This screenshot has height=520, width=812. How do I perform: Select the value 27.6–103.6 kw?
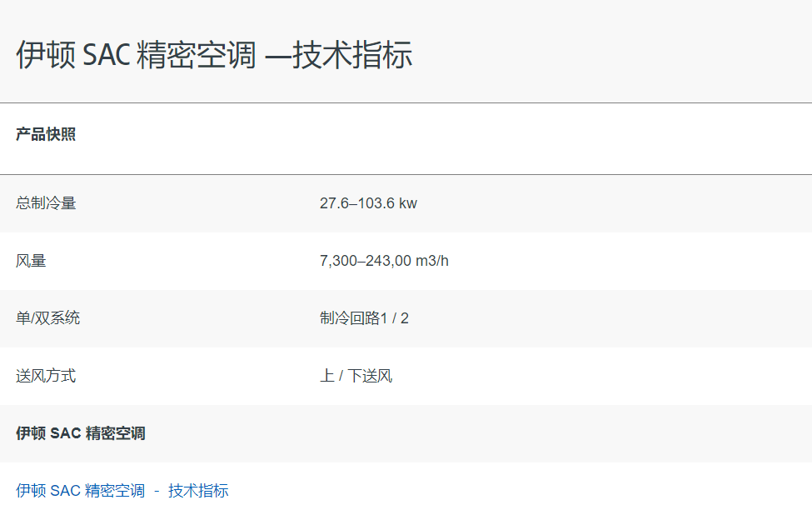[x=368, y=203]
